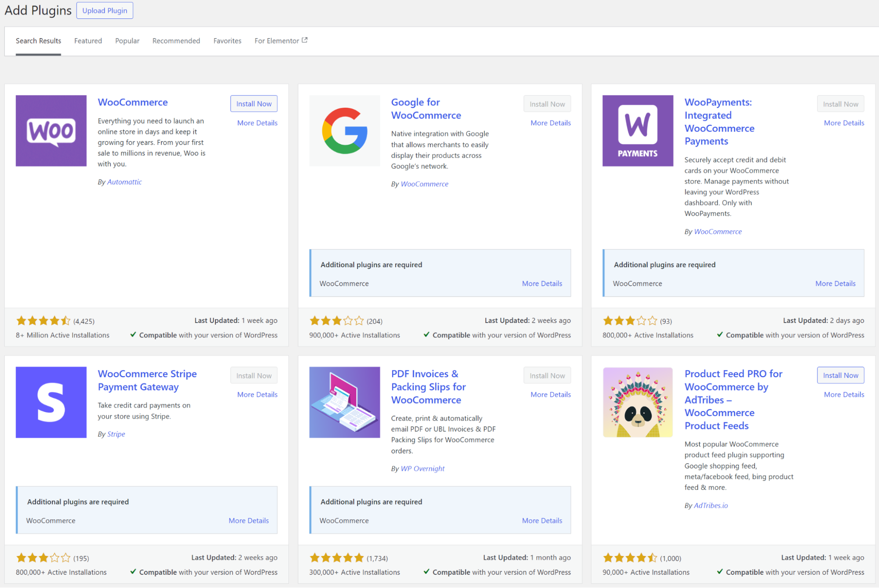Screen dimensions: 879x588
Task: Open the Search Results tab
Action: click(x=38, y=41)
